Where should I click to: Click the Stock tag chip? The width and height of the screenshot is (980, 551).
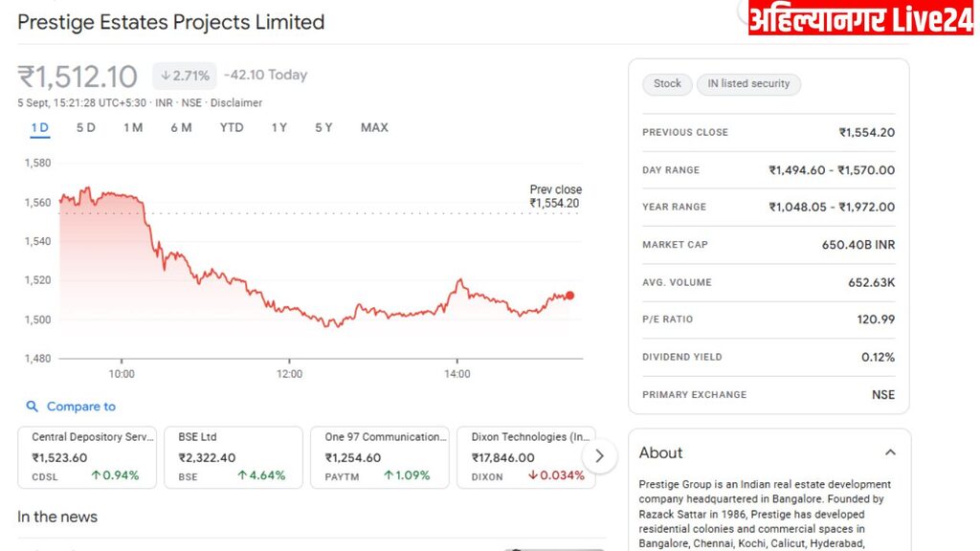pyautogui.click(x=667, y=84)
